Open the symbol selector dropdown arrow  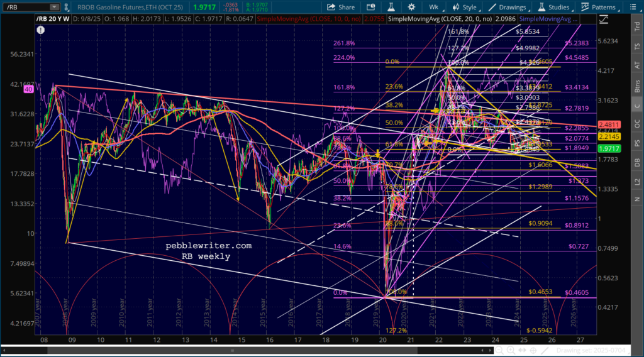[54, 7]
